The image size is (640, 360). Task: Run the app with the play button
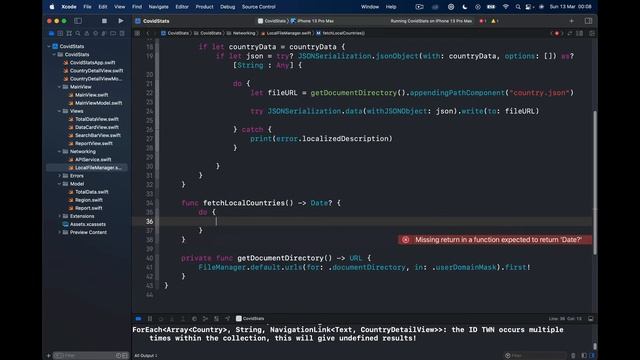121,21
